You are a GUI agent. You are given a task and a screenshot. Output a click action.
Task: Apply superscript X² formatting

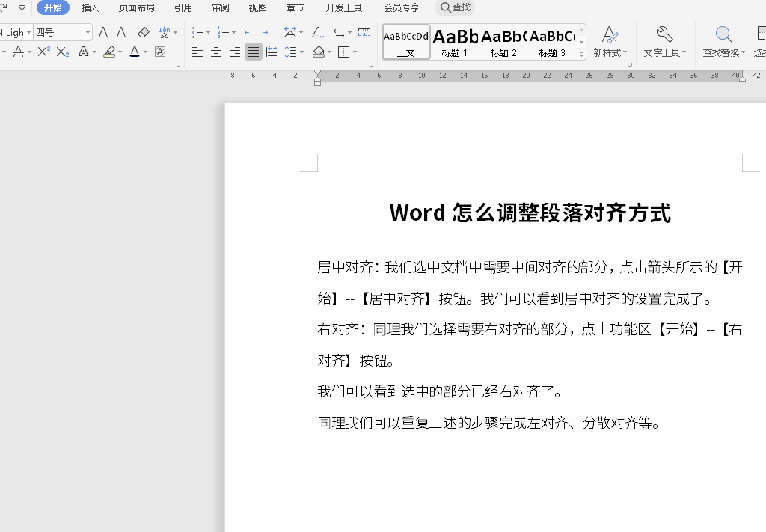point(44,52)
